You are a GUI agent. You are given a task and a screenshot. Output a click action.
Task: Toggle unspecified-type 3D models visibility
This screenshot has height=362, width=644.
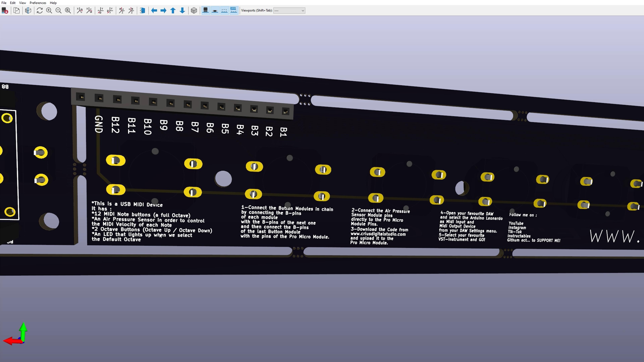pos(224,11)
